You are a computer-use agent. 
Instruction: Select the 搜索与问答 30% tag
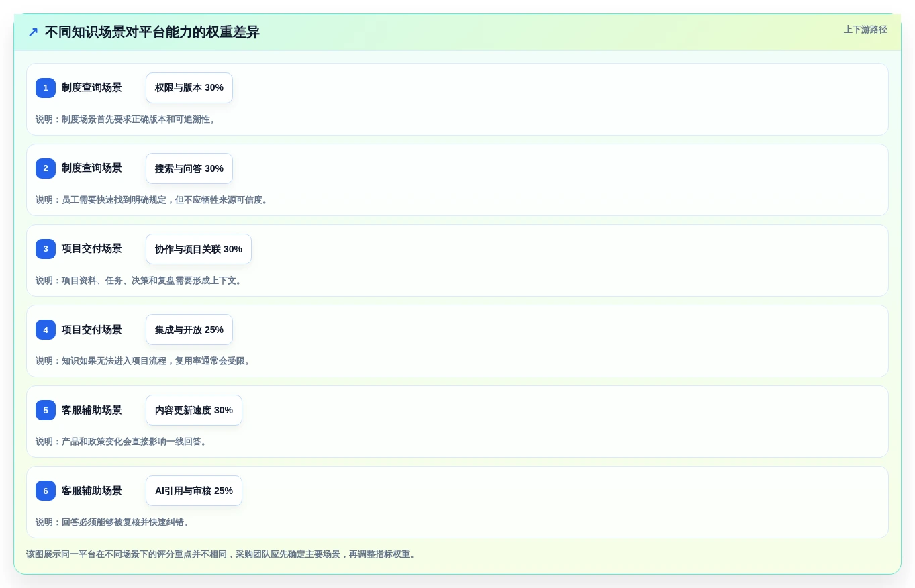coord(189,168)
